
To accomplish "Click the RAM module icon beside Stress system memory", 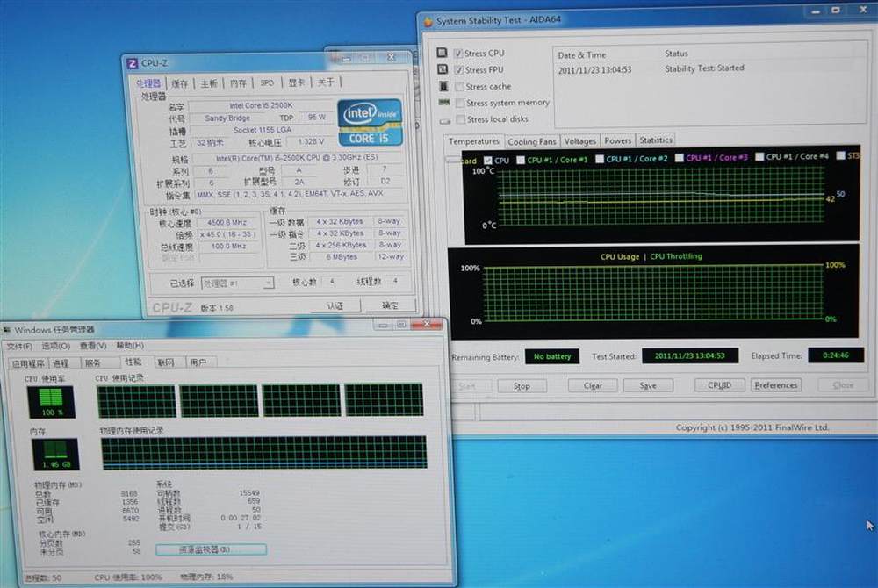I will (444, 103).
